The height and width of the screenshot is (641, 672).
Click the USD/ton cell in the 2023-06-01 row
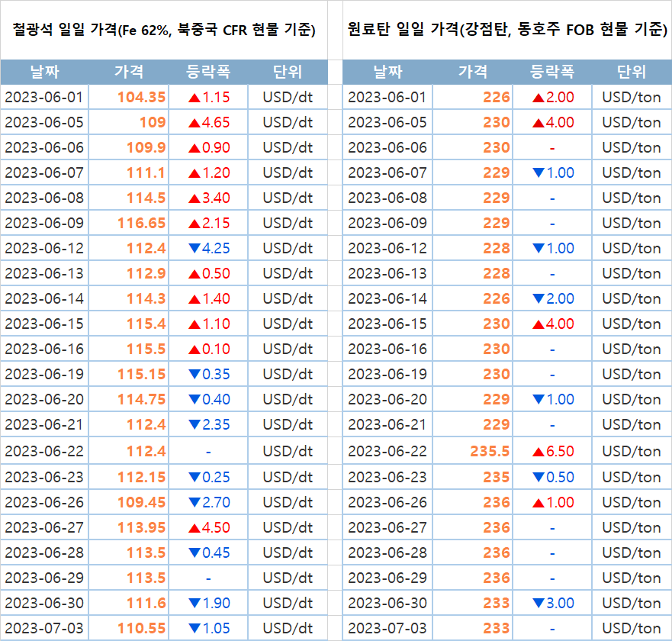pos(631,97)
